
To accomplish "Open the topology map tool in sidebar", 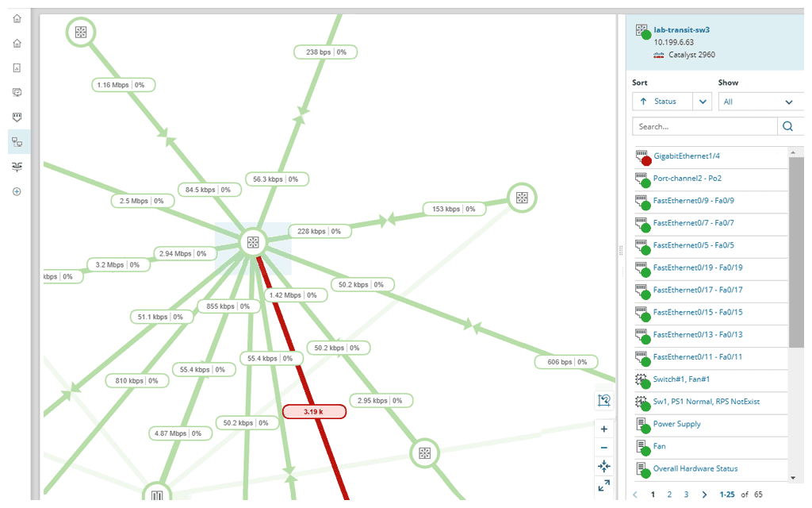I will 16,141.
